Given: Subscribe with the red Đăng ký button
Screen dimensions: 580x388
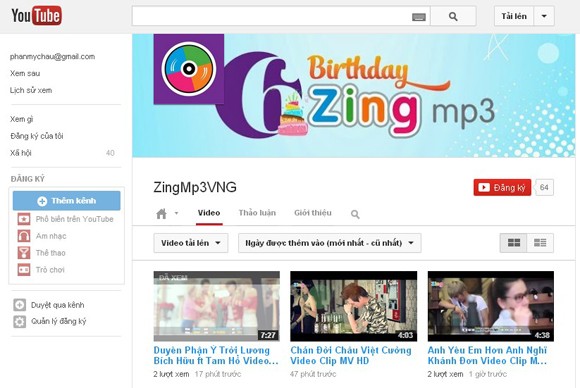Looking at the screenshot, I should (x=502, y=188).
